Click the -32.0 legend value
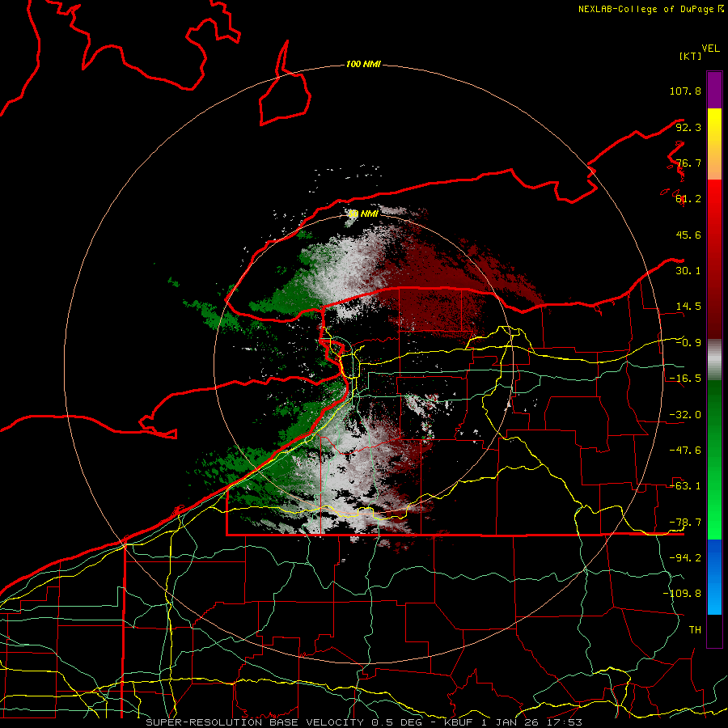This screenshot has width=728, height=728. [x=685, y=415]
